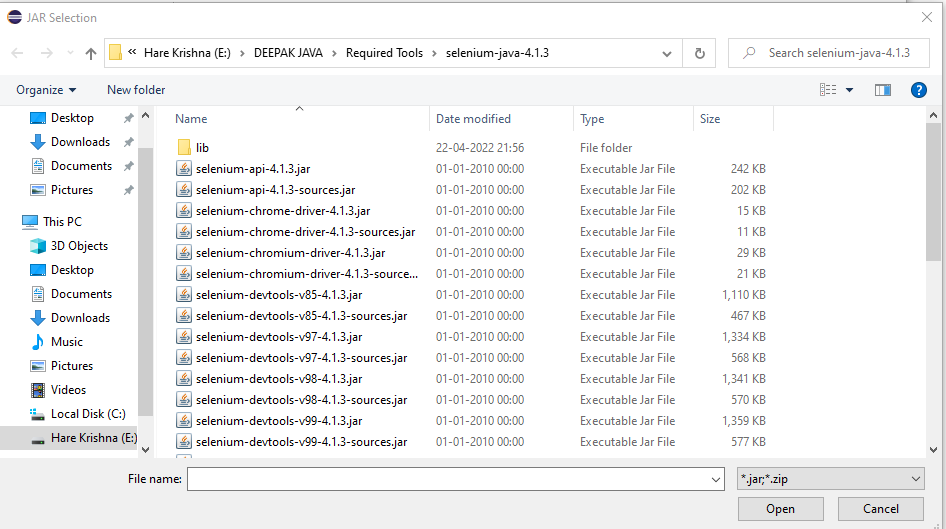Select selenium-chromium-driver-4.1.3.jar file icon

(184, 253)
